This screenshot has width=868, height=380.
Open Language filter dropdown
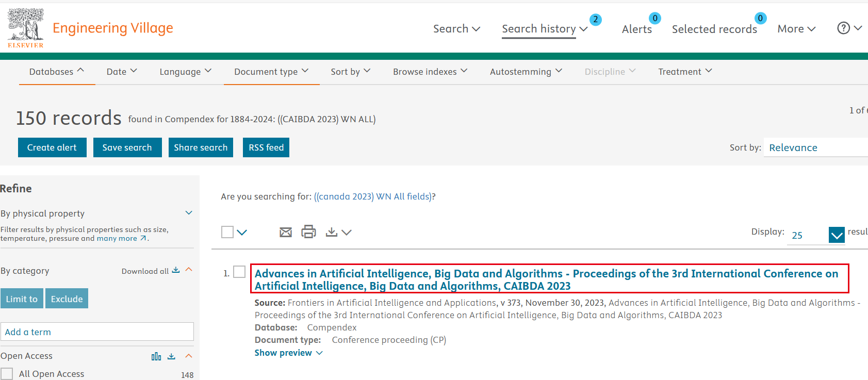click(x=186, y=72)
